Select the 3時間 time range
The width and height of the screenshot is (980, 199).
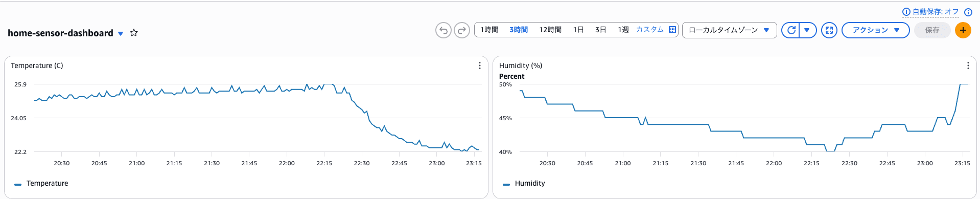[519, 30]
